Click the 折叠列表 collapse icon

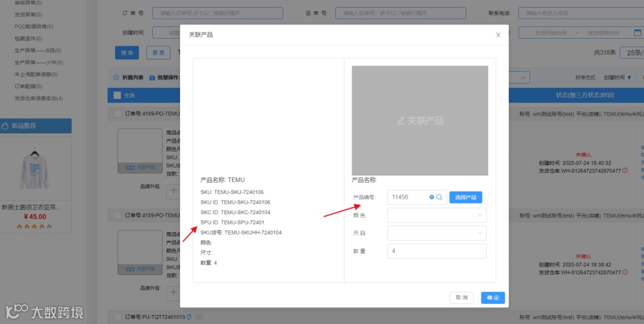pyautogui.click(x=116, y=78)
